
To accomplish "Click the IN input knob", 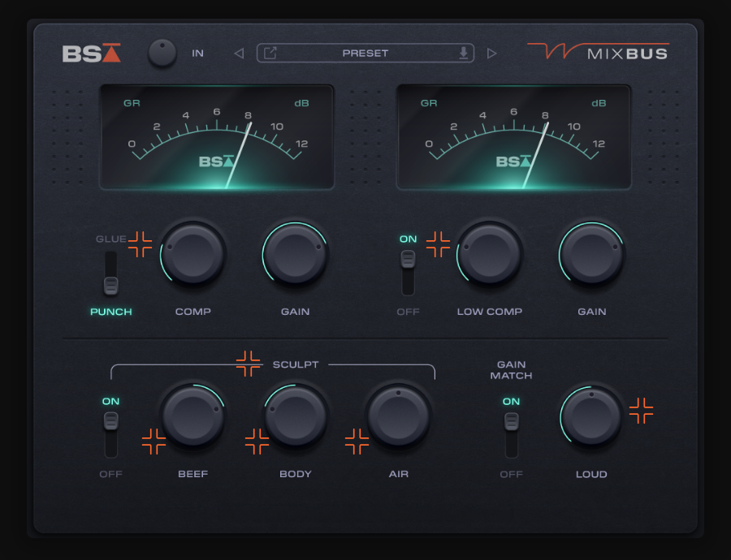I will click(162, 53).
